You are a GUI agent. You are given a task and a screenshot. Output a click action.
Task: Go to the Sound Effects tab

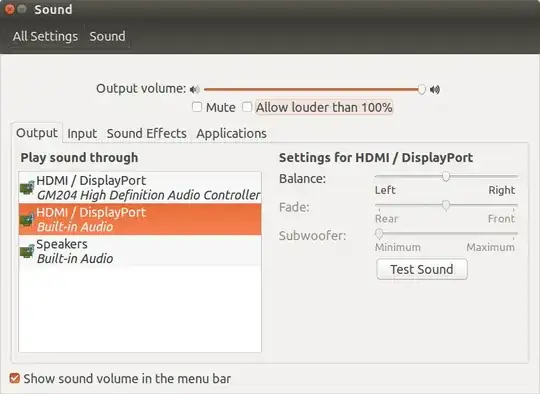[147, 134]
